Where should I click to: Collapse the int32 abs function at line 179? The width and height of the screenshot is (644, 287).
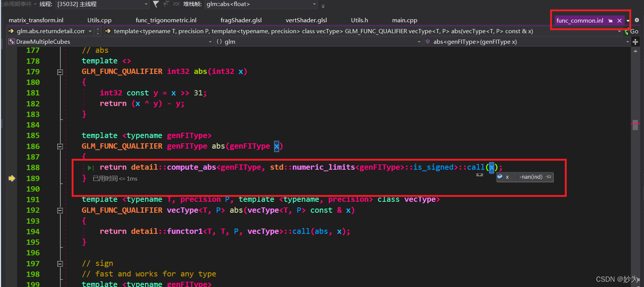point(60,72)
